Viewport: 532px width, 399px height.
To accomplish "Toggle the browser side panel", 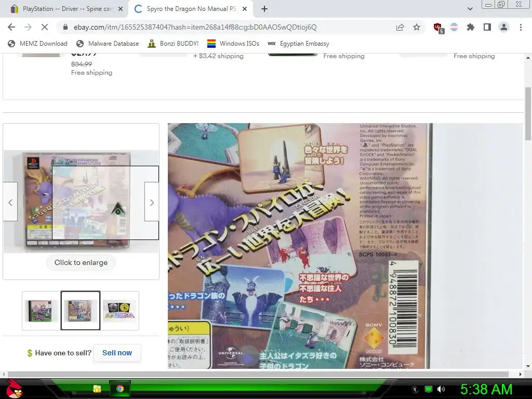I will 487,27.
